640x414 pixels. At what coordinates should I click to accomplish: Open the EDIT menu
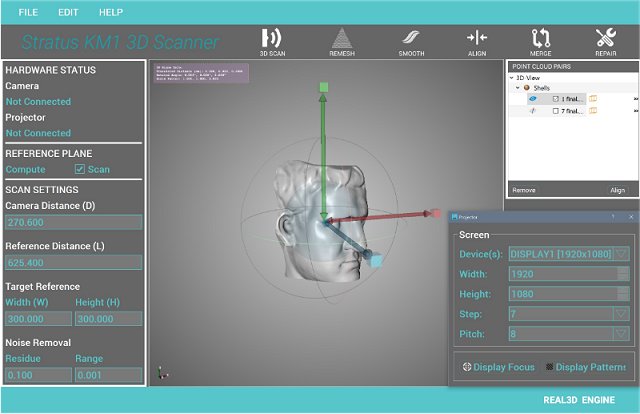pyautogui.click(x=68, y=12)
